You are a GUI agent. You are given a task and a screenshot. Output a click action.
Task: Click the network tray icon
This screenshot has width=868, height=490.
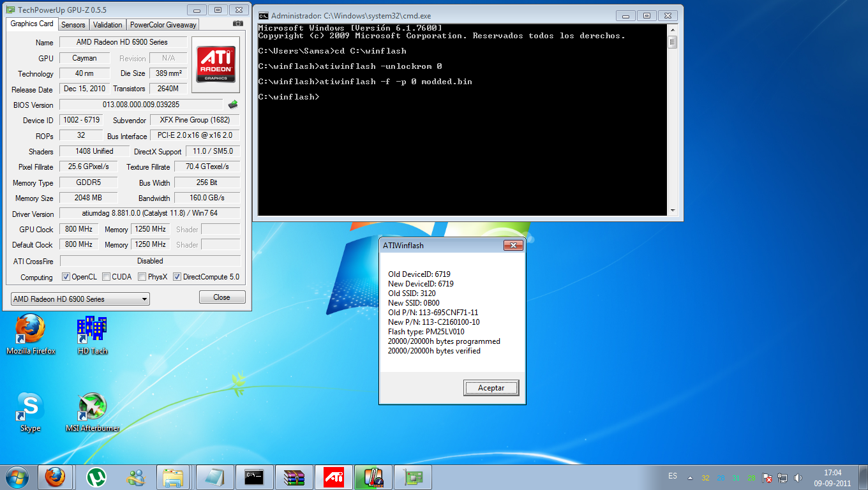tap(783, 477)
